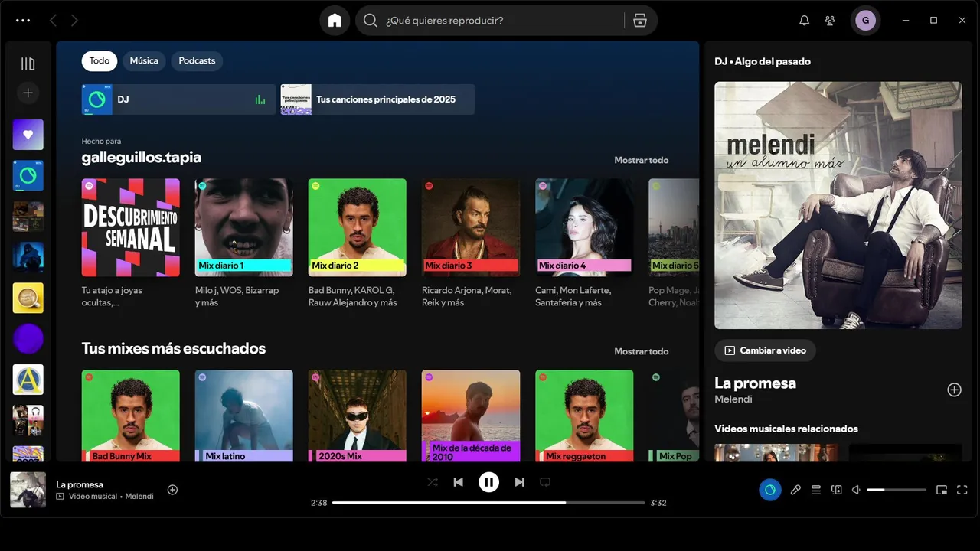
Task: Open Liked Songs heart playlist
Action: [x=28, y=135]
